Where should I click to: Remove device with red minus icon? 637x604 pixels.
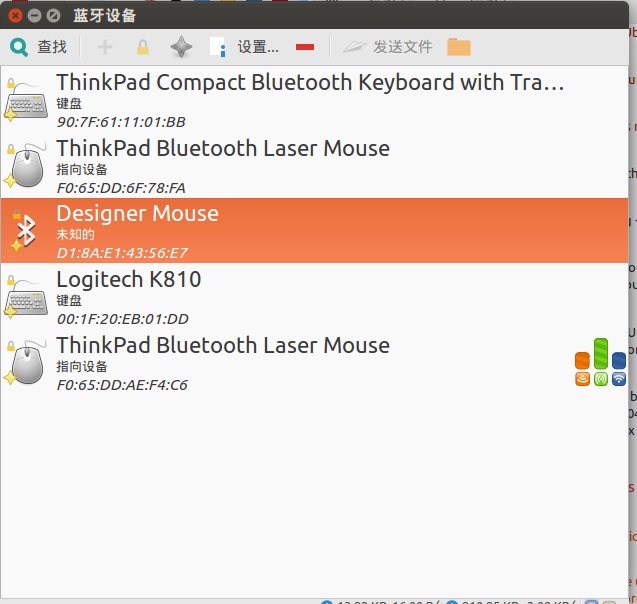305,47
